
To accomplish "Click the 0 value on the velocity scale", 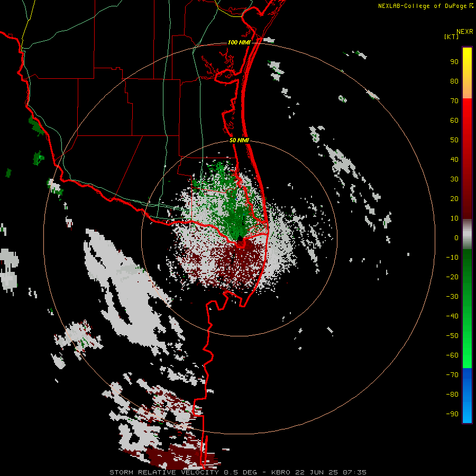I will point(456,238).
